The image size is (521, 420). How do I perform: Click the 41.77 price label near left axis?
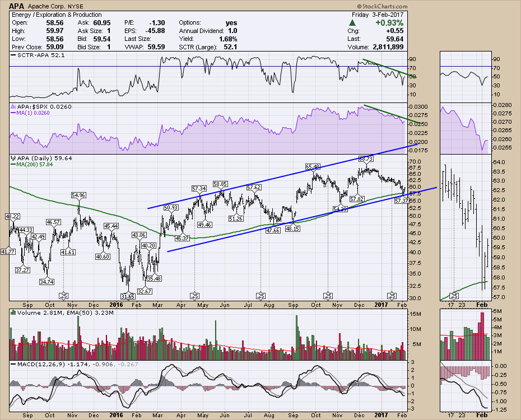pos(8,251)
